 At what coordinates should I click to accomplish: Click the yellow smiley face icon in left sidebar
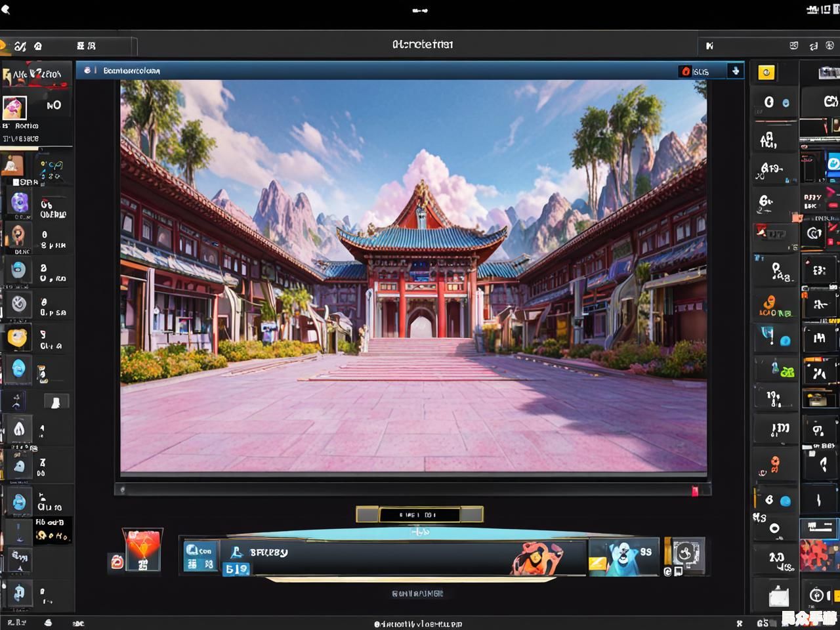coord(18,338)
